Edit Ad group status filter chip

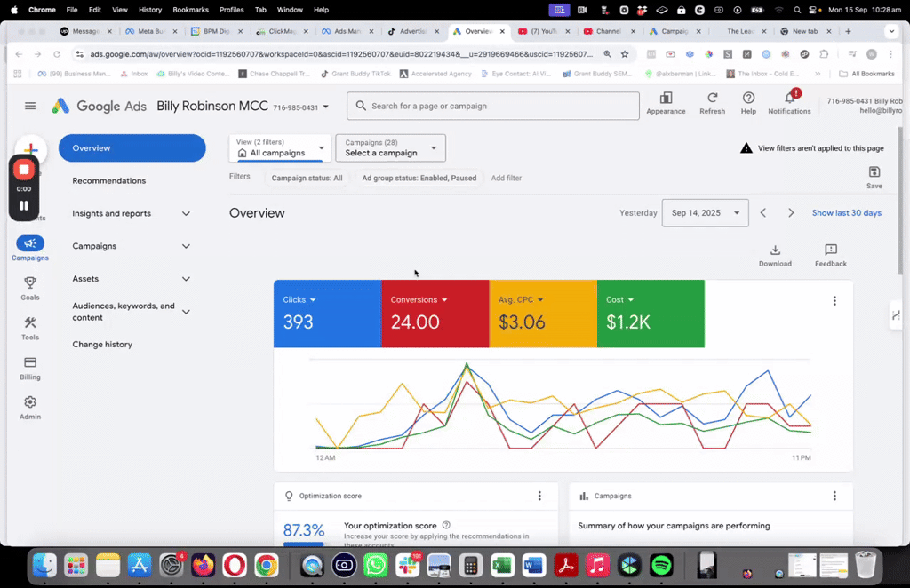click(x=419, y=178)
